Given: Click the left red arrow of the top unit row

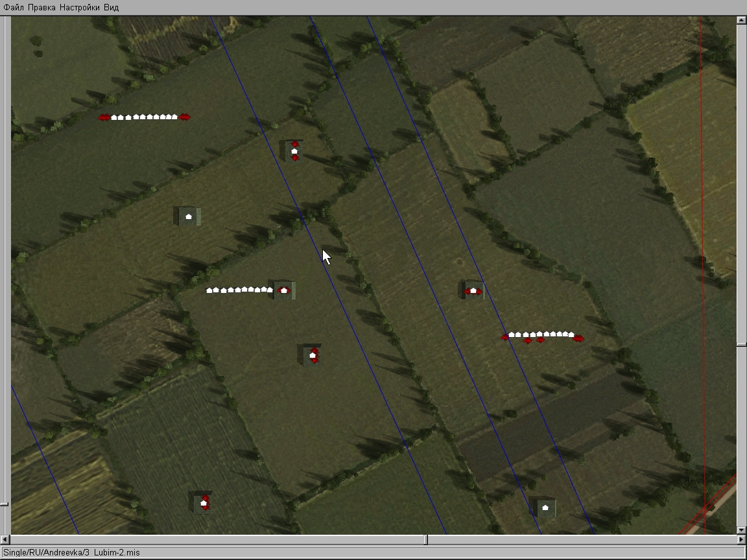Looking at the screenshot, I should coord(104,117).
